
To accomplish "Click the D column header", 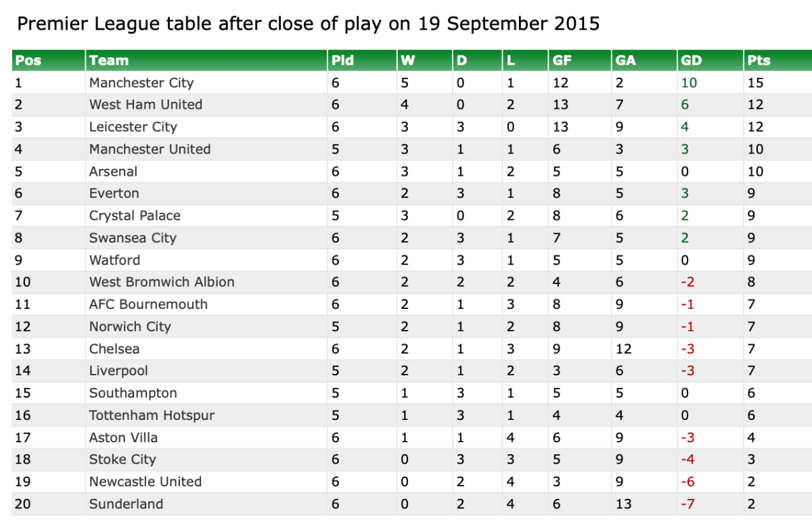I will tap(462, 60).
